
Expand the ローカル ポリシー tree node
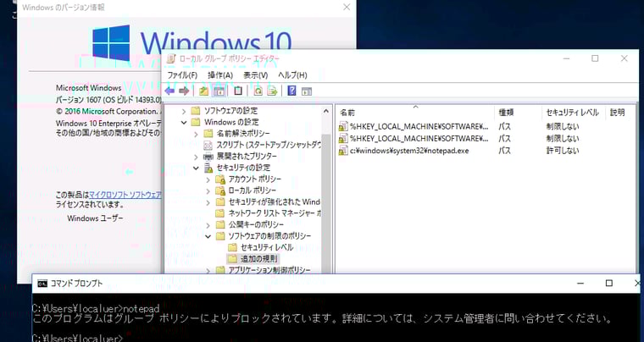click(208, 190)
